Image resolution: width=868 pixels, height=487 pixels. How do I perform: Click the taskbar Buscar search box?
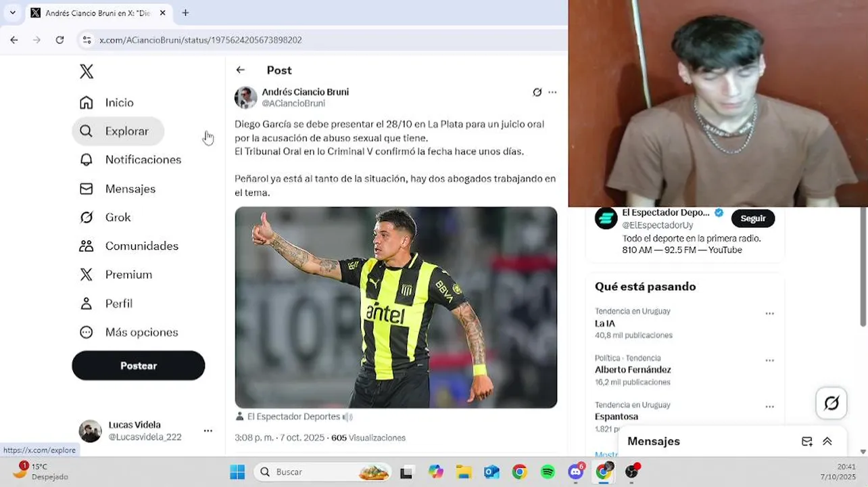(322, 472)
